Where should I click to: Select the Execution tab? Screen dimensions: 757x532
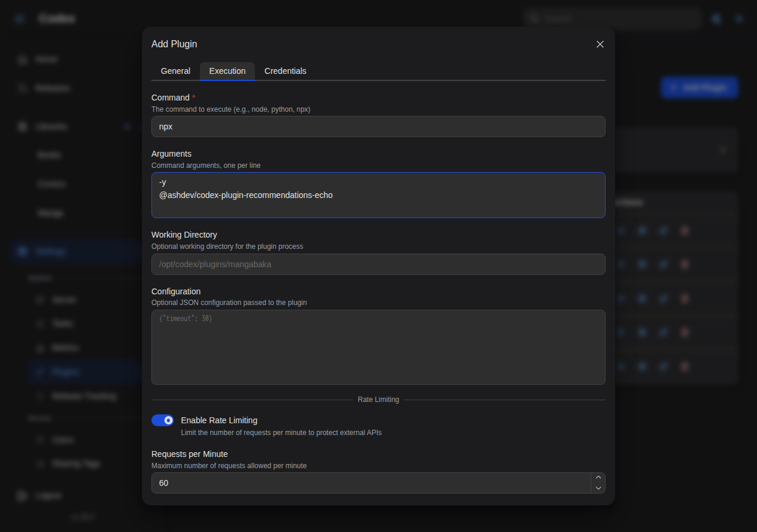point(227,71)
